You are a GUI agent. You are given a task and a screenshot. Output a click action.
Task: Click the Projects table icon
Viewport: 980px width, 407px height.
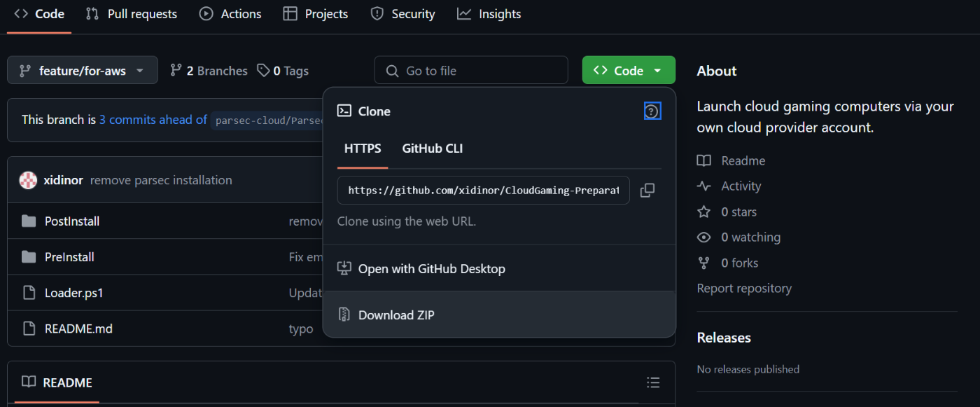click(x=290, y=14)
